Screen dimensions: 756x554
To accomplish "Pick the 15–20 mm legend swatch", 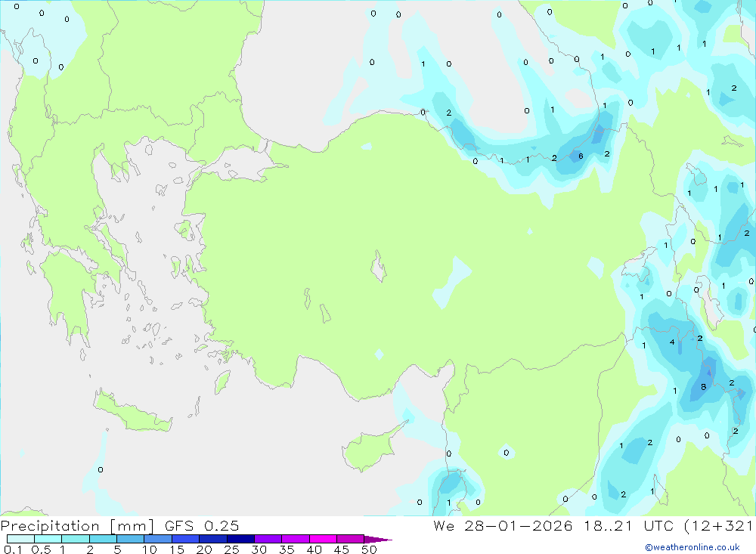I will tap(185, 539).
